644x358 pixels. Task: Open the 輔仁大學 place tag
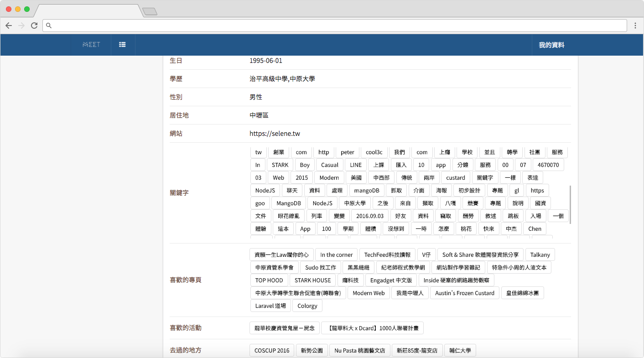coord(460,351)
